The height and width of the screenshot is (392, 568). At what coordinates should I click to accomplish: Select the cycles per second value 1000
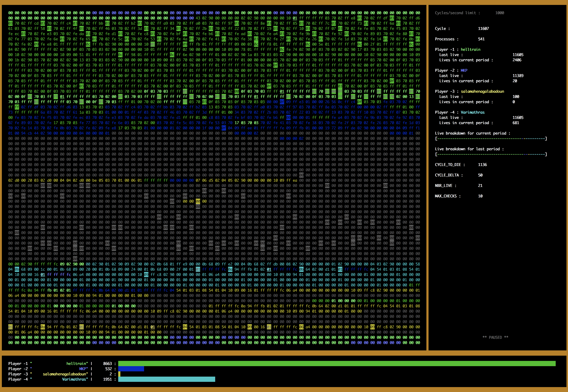tap(500, 13)
